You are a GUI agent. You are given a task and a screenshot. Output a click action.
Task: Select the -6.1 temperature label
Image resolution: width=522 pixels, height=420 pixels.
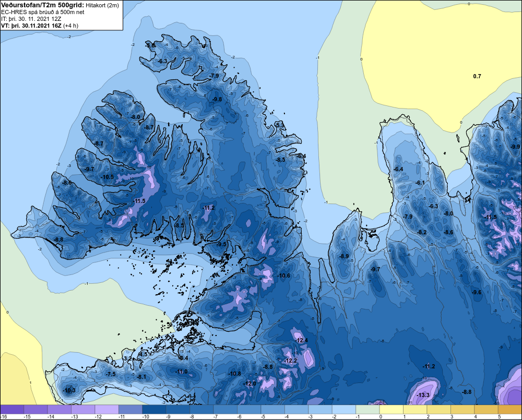click(420, 183)
